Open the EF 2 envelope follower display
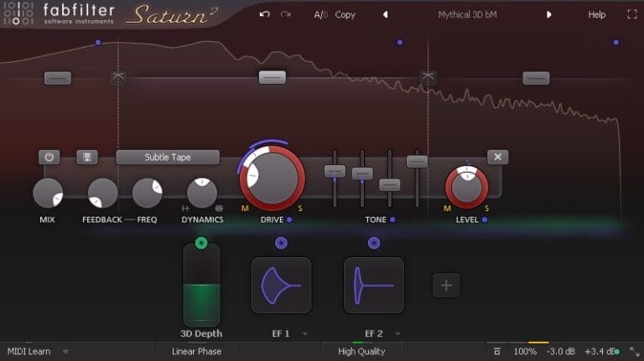 (374, 286)
